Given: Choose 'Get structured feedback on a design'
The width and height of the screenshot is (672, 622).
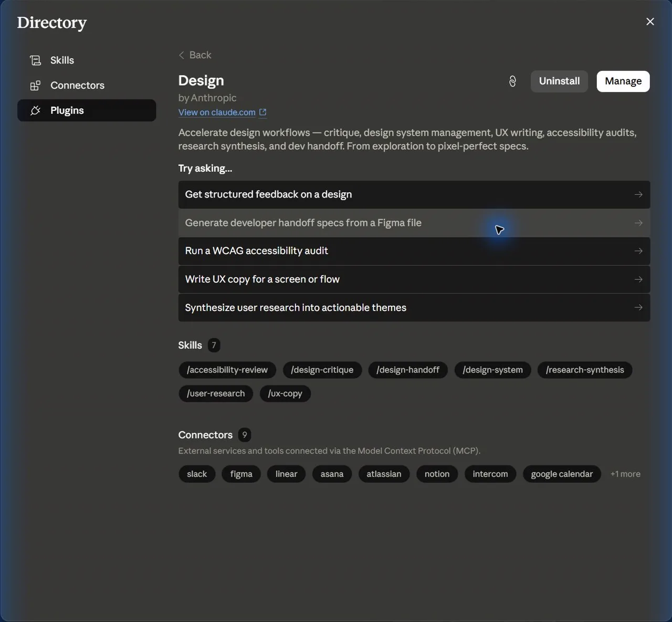Looking at the screenshot, I should point(414,194).
